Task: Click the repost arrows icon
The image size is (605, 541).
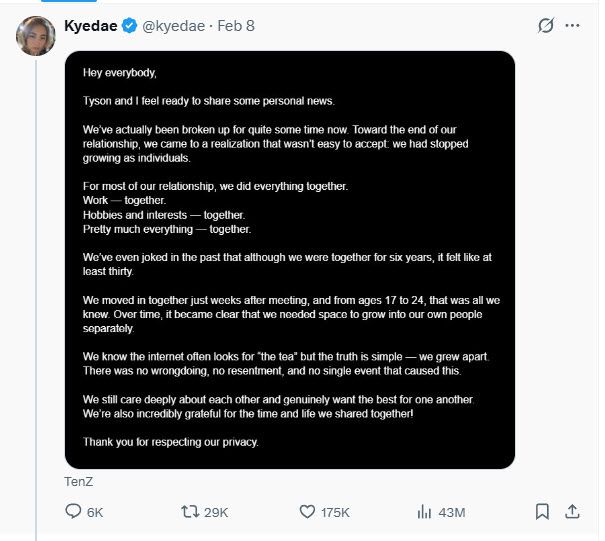Action: coord(189,511)
